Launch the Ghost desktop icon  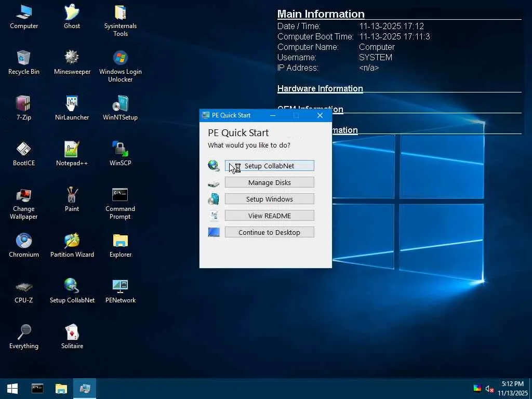point(72,17)
